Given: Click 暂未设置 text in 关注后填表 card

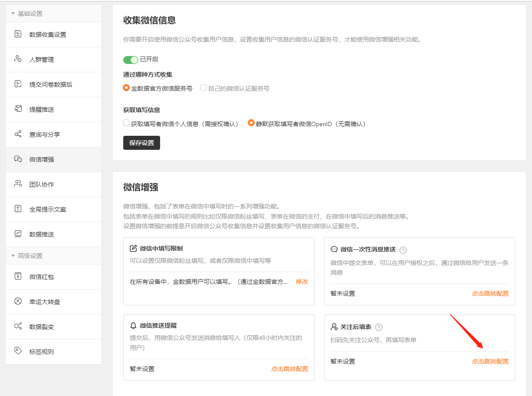Looking at the screenshot, I should tap(343, 361).
